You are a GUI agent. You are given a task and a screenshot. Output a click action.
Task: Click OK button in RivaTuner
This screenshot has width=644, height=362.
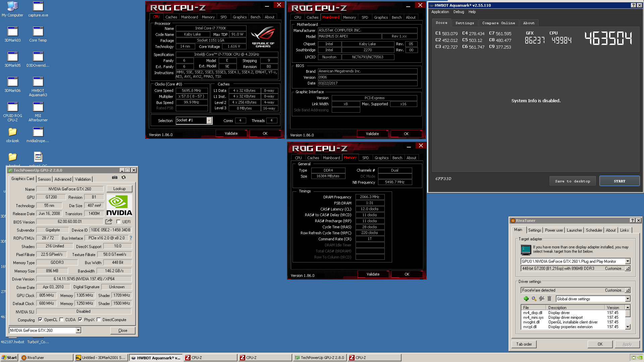(x=600, y=344)
